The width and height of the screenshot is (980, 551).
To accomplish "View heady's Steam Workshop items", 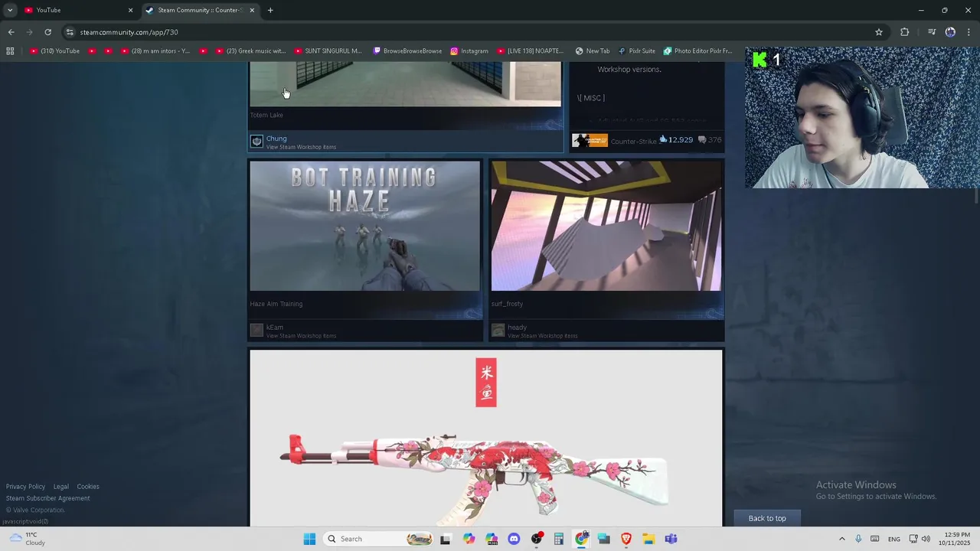I will point(542,336).
